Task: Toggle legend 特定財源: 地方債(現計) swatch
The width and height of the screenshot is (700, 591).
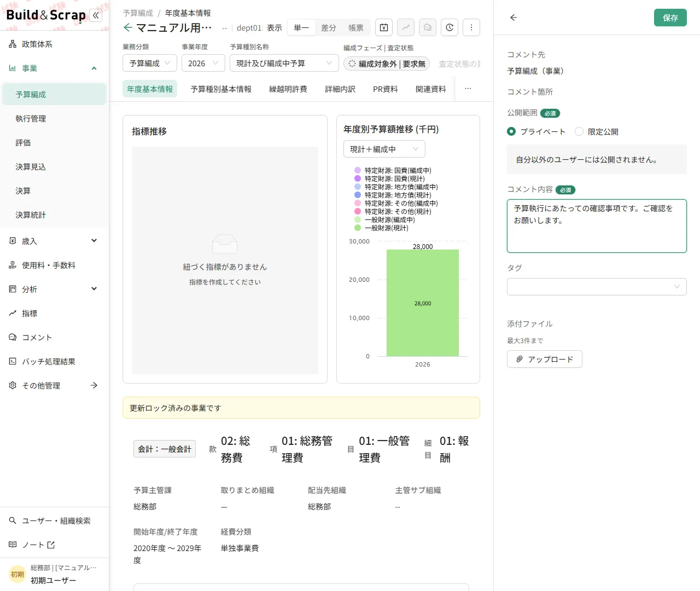Action: 358,195
